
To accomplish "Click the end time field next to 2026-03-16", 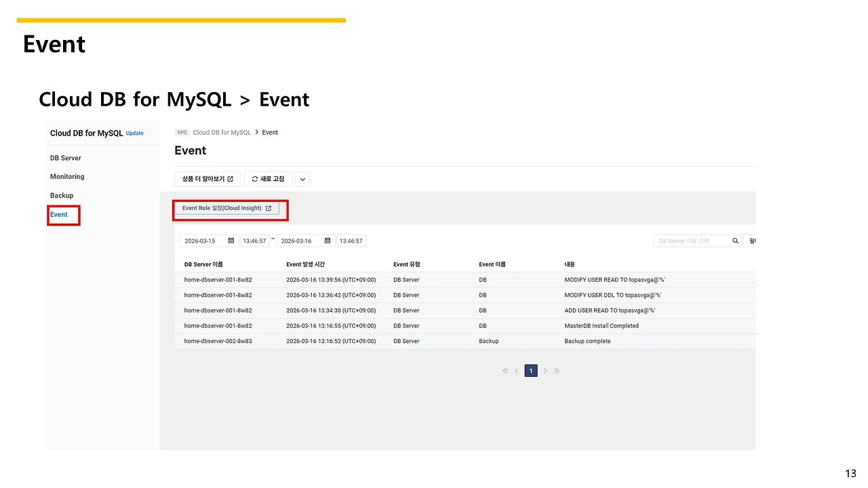I will click(x=351, y=241).
